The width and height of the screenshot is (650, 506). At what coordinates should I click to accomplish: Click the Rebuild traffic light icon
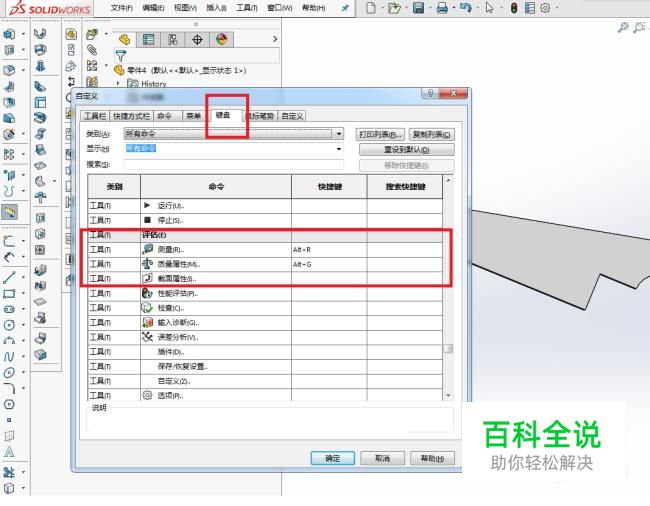pos(514,7)
